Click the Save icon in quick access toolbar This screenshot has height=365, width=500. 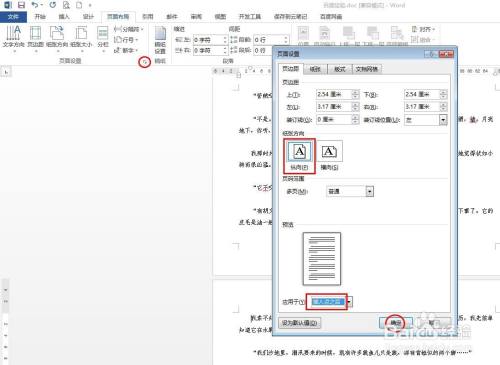tap(21, 5)
